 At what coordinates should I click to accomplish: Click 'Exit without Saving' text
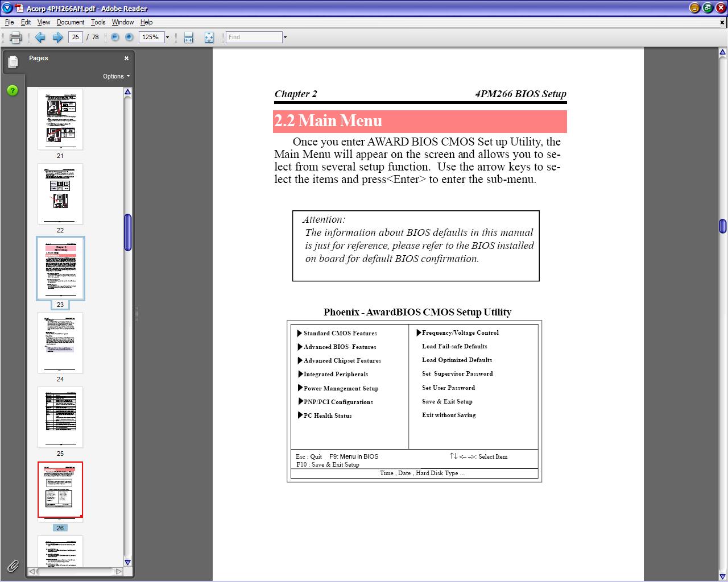449,415
